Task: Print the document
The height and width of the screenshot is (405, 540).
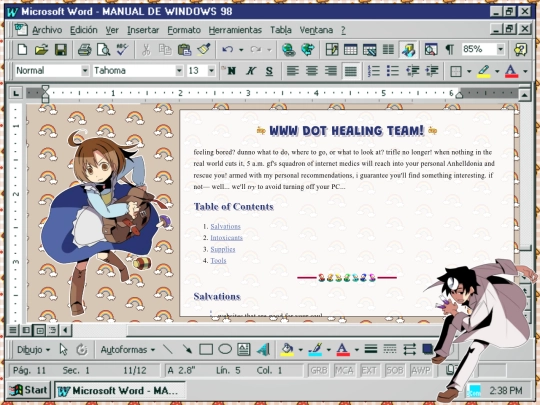Action: (84, 50)
